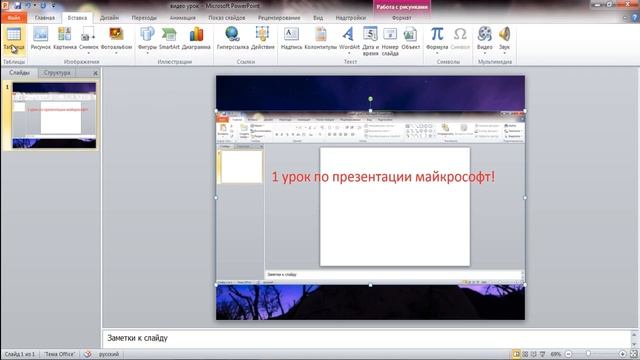Fit slide to current window
Viewport: 640px width, 360px height.
[x=634, y=354]
